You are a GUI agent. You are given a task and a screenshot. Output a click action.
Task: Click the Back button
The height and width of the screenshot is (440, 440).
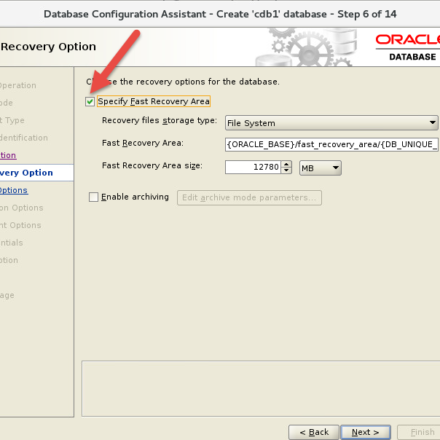click(314, 432)
